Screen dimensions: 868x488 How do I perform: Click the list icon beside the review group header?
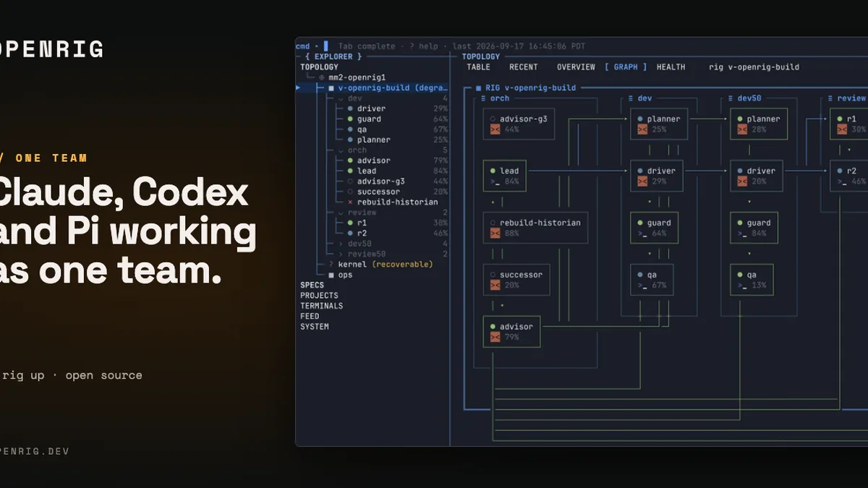point(830,98)
